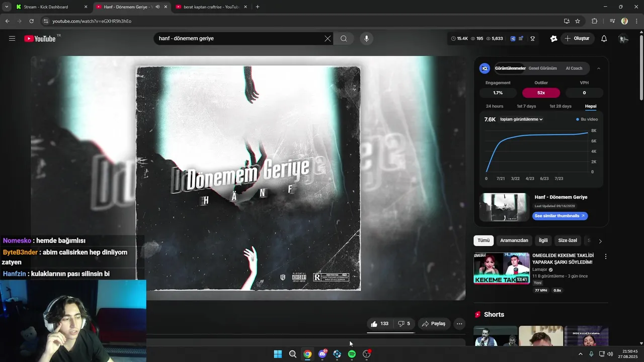Reload the page in Chrome

(31, 21)
